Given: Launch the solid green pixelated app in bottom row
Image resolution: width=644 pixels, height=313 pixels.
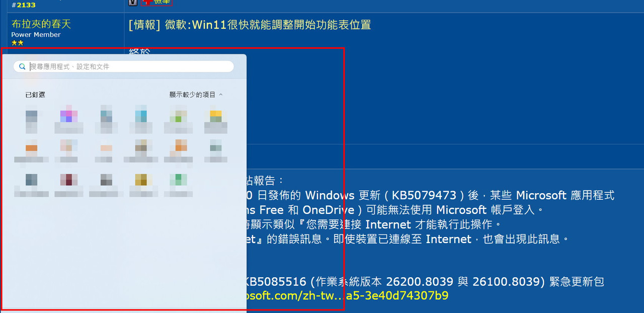Looking at the screenshot, I should 178,180.
